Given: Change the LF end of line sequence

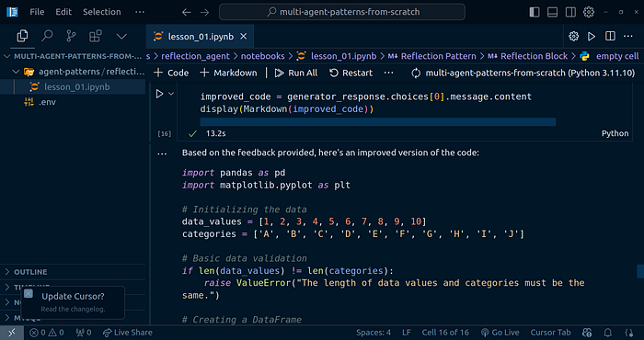Looking at the screenshot, I should [407, 333].
